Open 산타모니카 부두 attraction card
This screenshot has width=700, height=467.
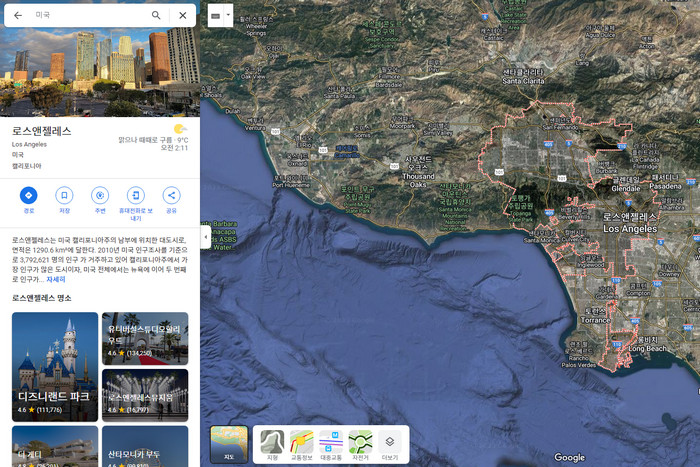[145, 446]
